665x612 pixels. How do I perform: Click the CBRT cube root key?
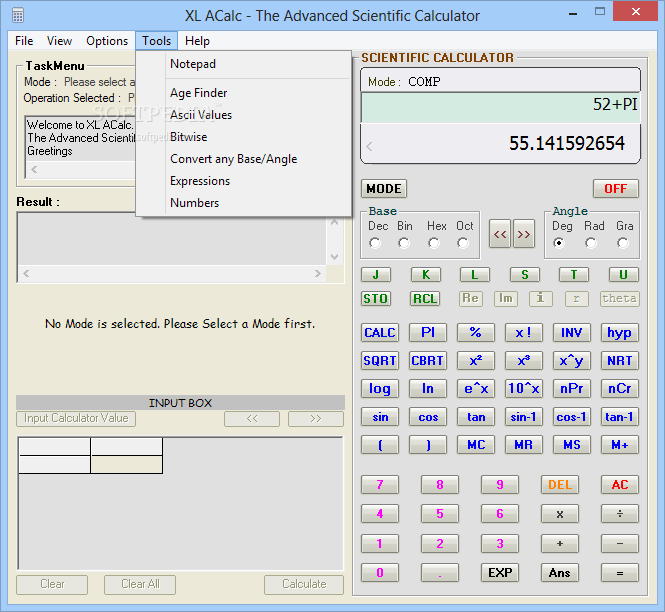(x=428, y=360)
